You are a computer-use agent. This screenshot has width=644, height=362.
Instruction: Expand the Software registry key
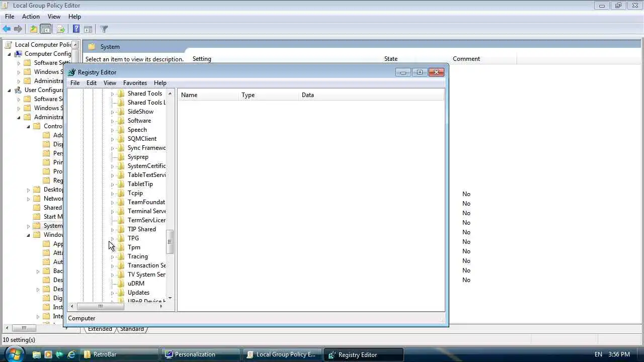(x=113, y=121)
